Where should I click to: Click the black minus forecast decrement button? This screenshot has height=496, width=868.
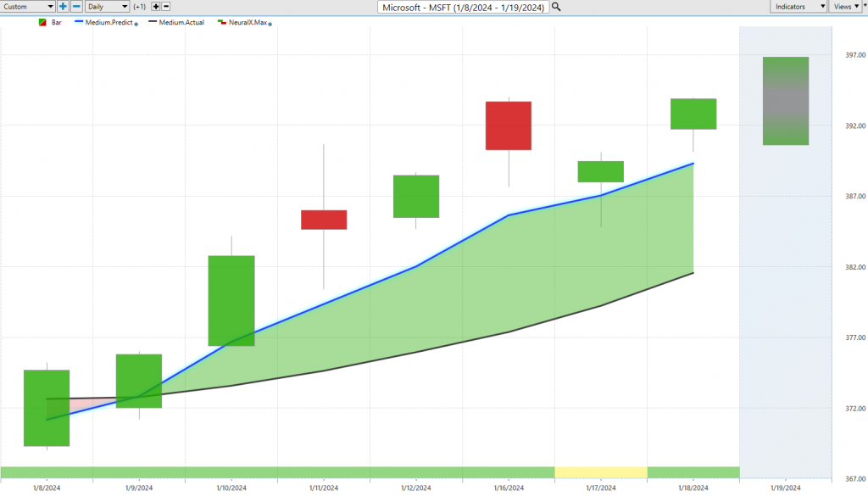pos(167,6)
